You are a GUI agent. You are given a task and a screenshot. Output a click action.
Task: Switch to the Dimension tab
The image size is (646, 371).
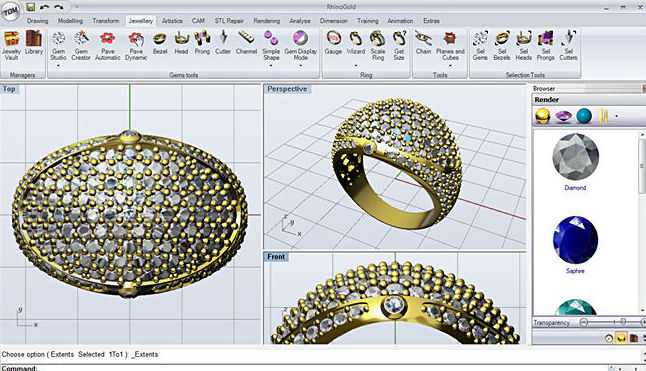(x=334, y=21)
